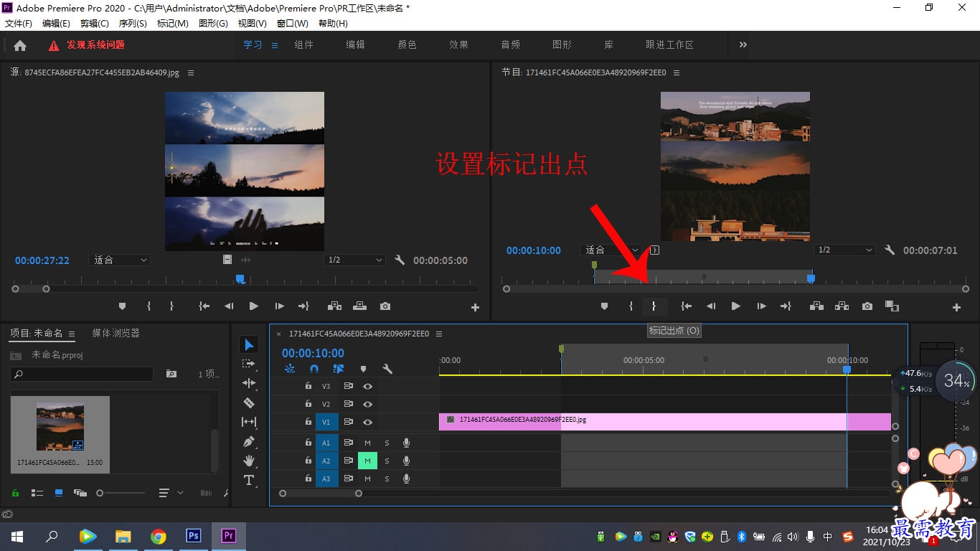Screen dimensions: 980x551
Task: Switch to 编辑 workspace
Action: click(x=356, y=44)
